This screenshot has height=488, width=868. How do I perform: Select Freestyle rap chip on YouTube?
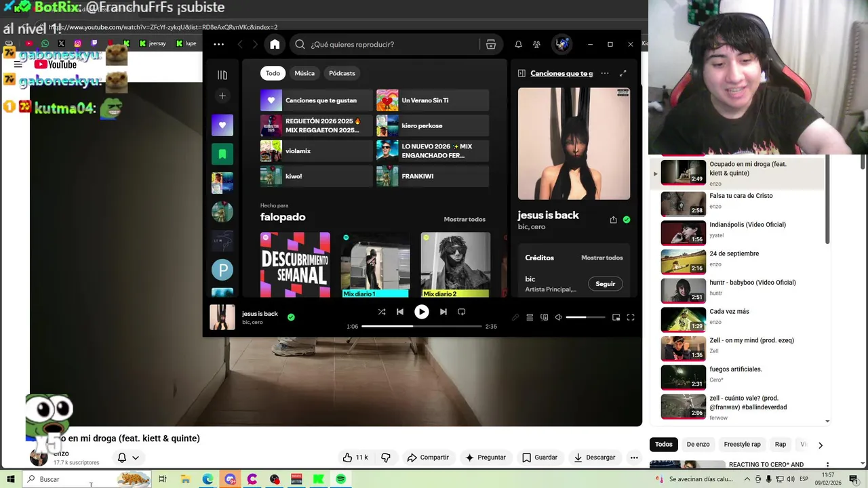pyautogui.click(x=742, y=445)
